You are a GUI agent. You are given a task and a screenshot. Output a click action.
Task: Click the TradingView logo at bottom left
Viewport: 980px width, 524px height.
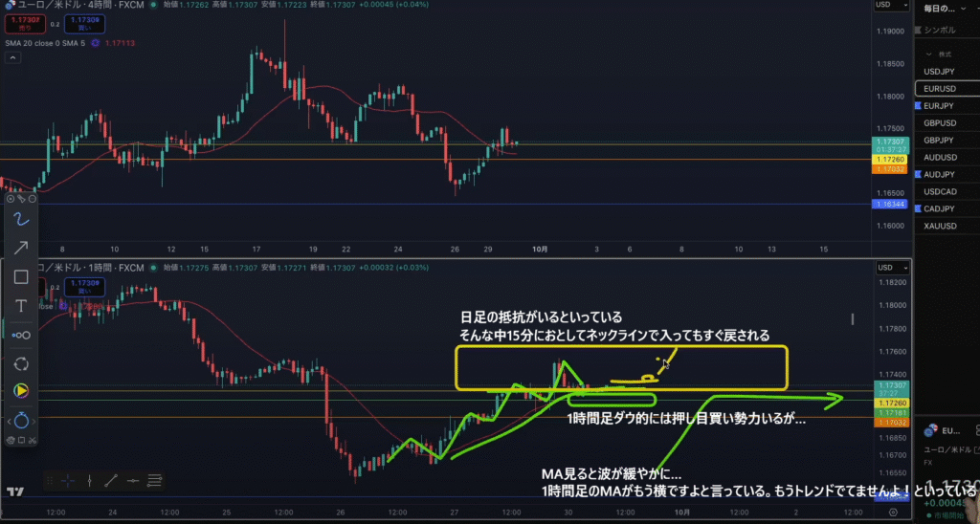pyautogui.click(x=15, y=492)
